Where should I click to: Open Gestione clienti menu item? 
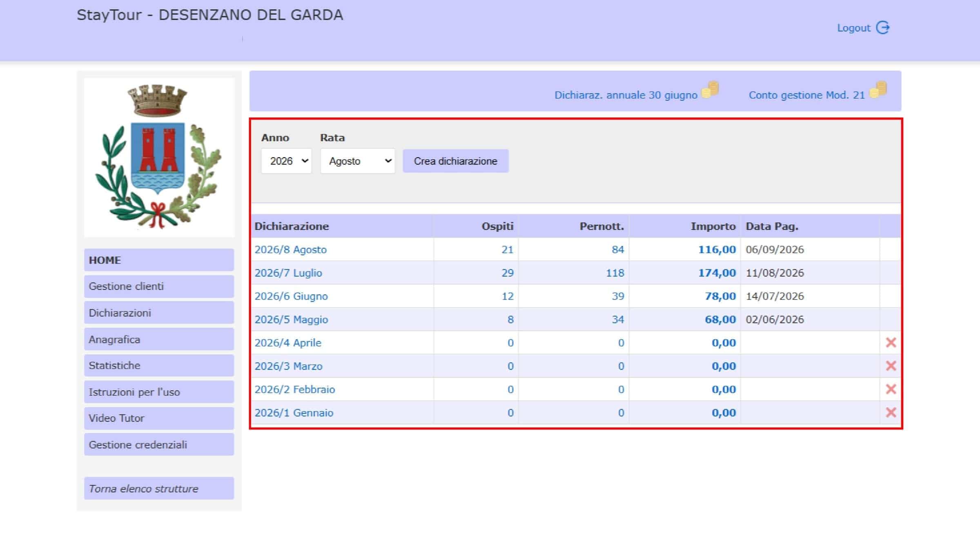159,287
